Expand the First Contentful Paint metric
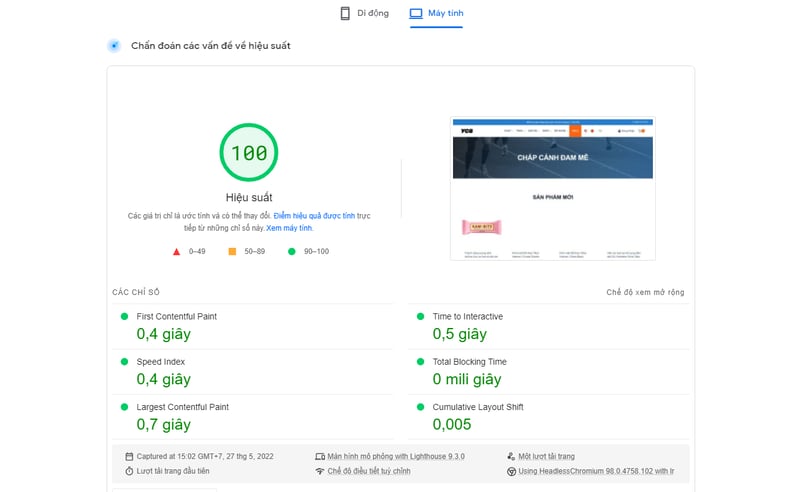 [177, 316]
